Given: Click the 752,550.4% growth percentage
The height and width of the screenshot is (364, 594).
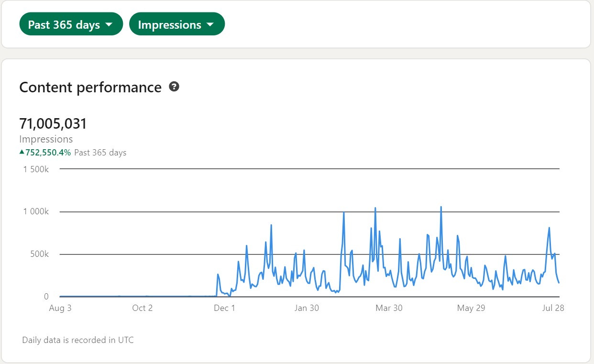Looking at the screenshot, I should click(48, 153).
